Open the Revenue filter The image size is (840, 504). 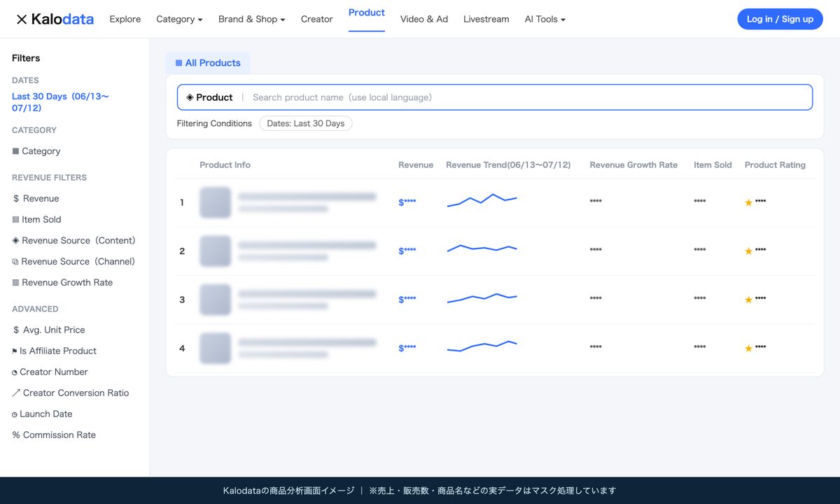coord(36,199)
